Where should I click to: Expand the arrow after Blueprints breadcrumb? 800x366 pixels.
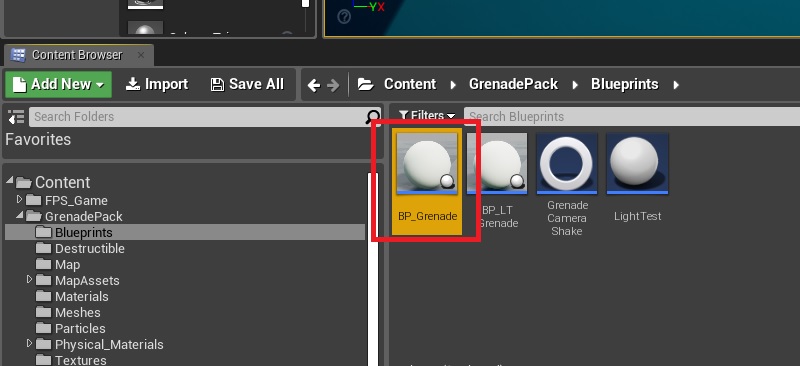point(676,85)
